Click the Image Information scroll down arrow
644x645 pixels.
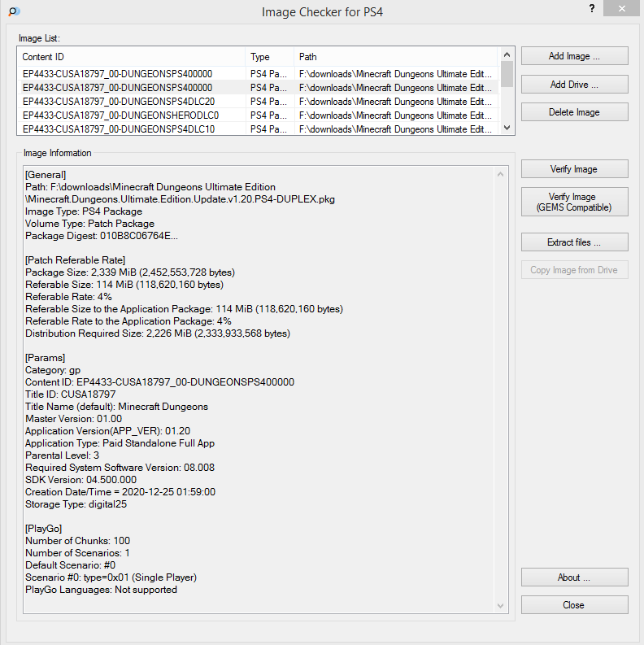(500, 606)
